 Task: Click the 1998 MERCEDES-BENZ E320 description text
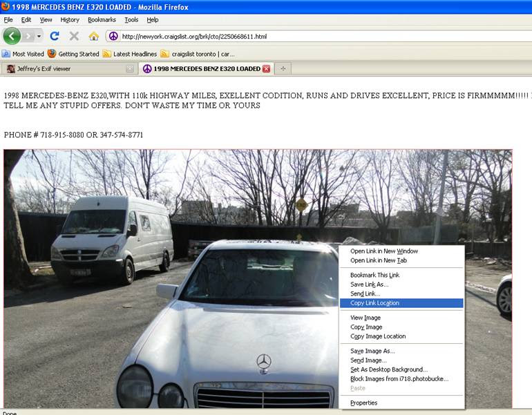click(267, 100)
